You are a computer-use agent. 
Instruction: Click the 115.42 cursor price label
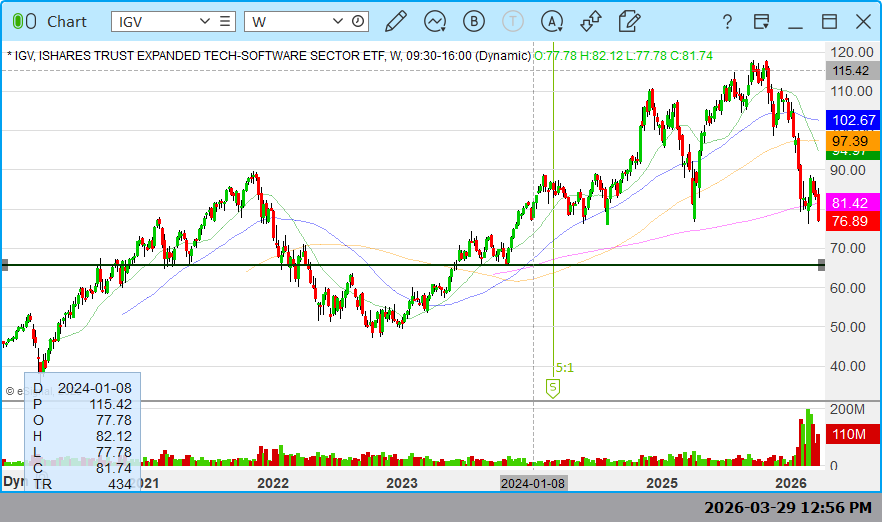click(x=851, y=71)
